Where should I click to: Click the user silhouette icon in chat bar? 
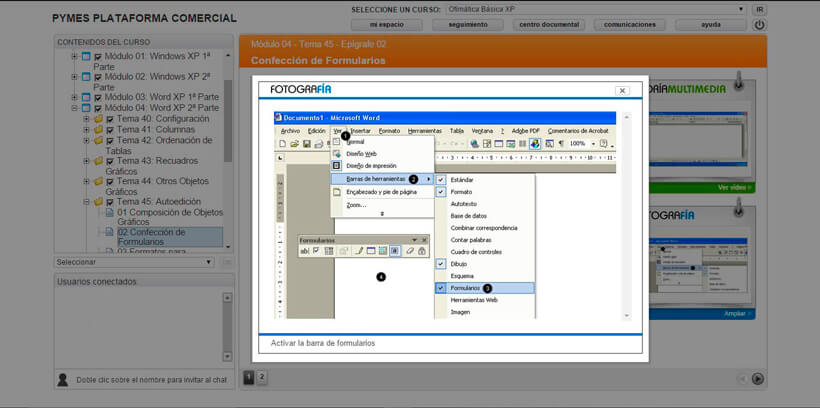(x=62, y=380)
